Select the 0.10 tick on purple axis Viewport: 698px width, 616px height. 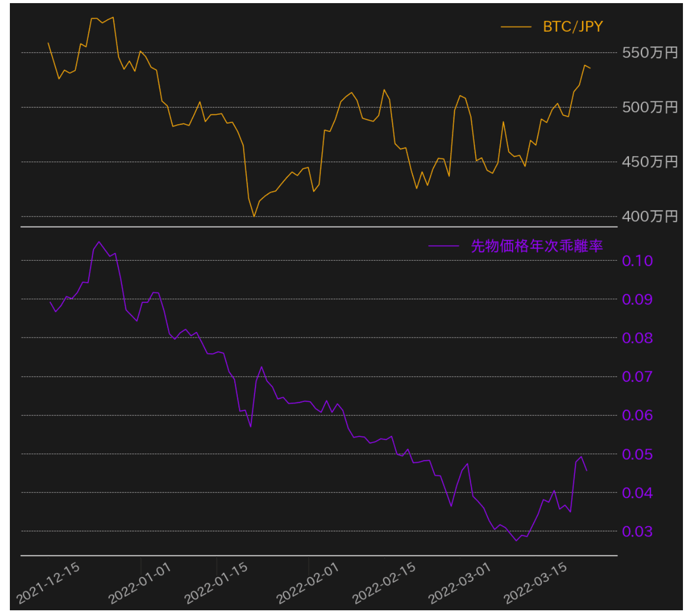pyautogui.click(x=637, y=261)
